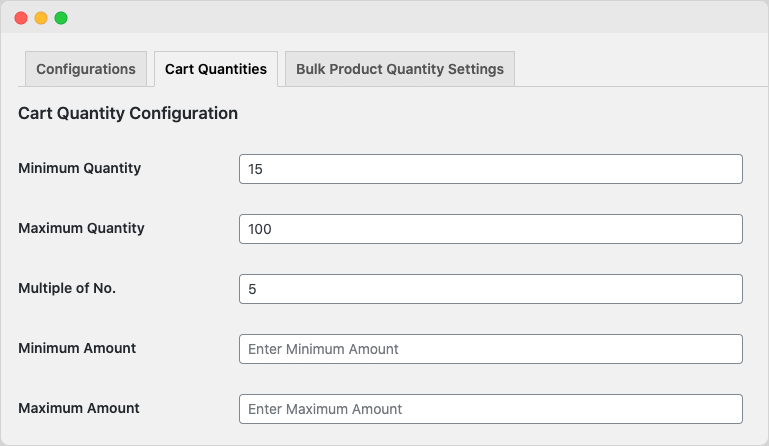Click the Maximum Amount label text

[x=79, y=408]
